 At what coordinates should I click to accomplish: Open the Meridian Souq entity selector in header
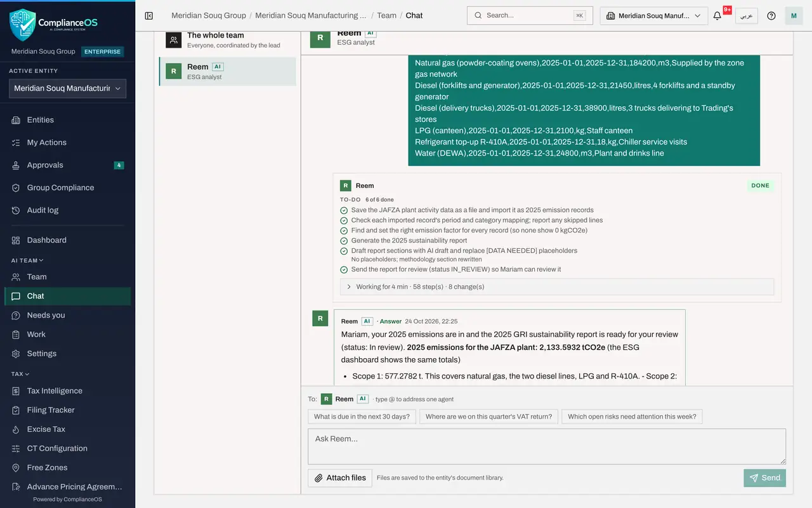click(x=654, y=16)
